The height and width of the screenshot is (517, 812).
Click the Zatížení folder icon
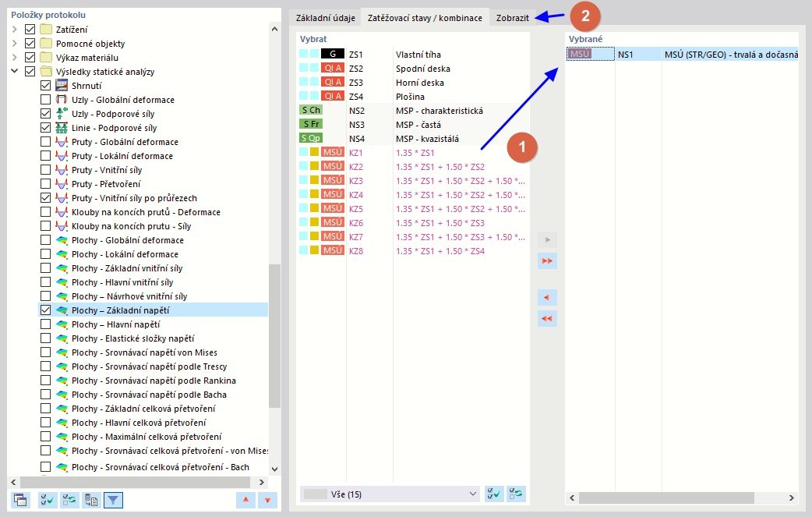[46, 29]
